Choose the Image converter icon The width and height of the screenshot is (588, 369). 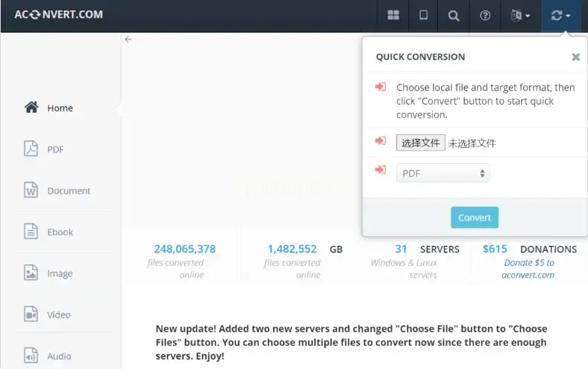pos(31,272)
